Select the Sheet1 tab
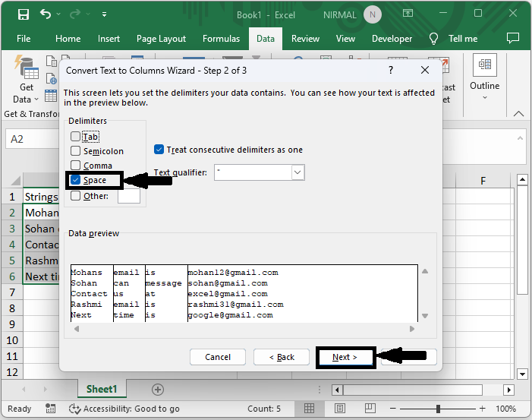The width and height of the screenshot is (532, 420). (102, 389)
